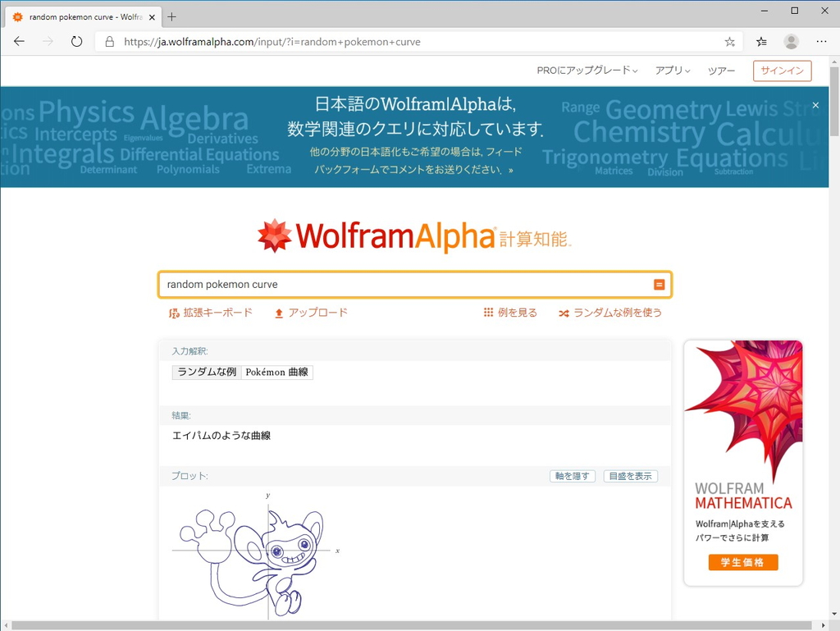Click the browser refresh icon
This screenshot has width=840, height=631.
[76, 41]
